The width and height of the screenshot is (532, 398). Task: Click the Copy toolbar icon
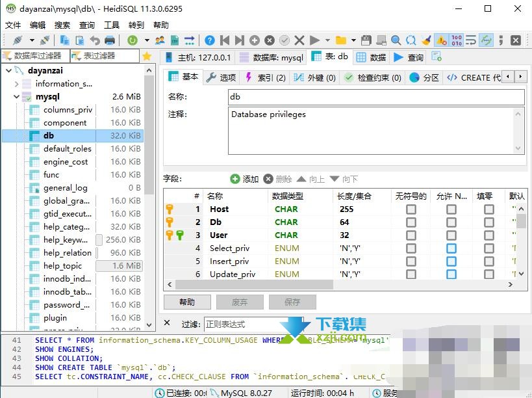64,40
